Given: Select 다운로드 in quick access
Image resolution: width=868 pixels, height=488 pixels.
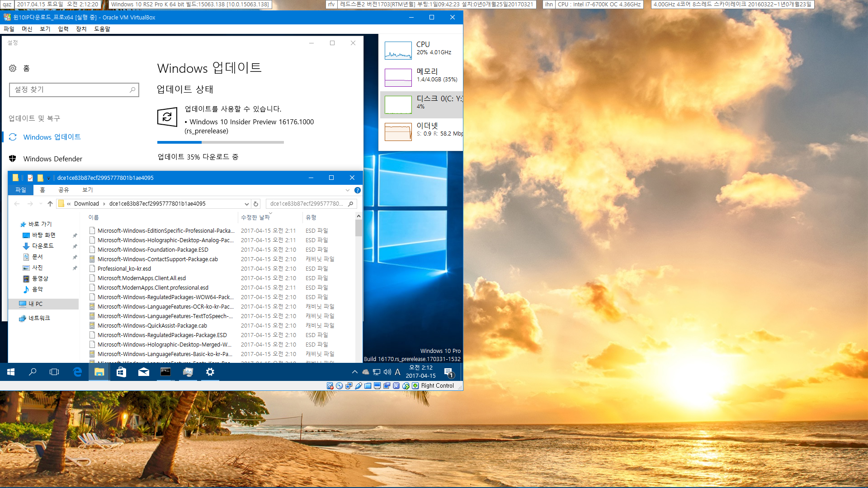Looking at the screenshot, I should click(43, 246).
